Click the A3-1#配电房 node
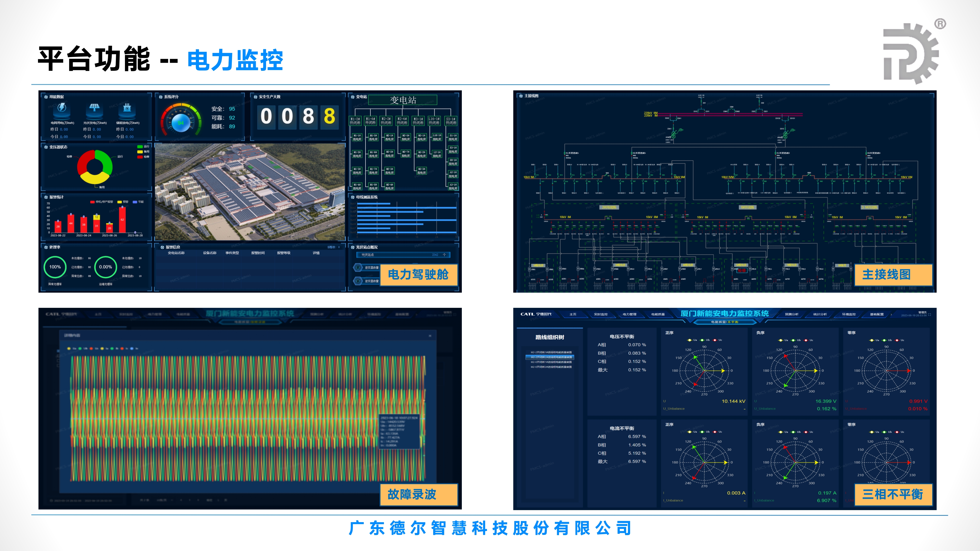Viewport: 980px width, 551px height. (x=453, y=187)
